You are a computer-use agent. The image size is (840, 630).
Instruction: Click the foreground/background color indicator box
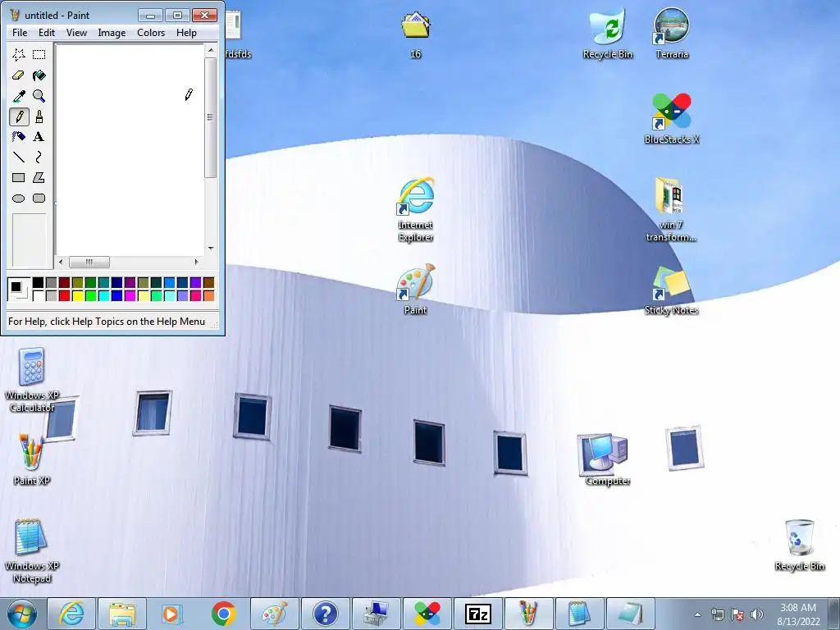coord(19,290)
